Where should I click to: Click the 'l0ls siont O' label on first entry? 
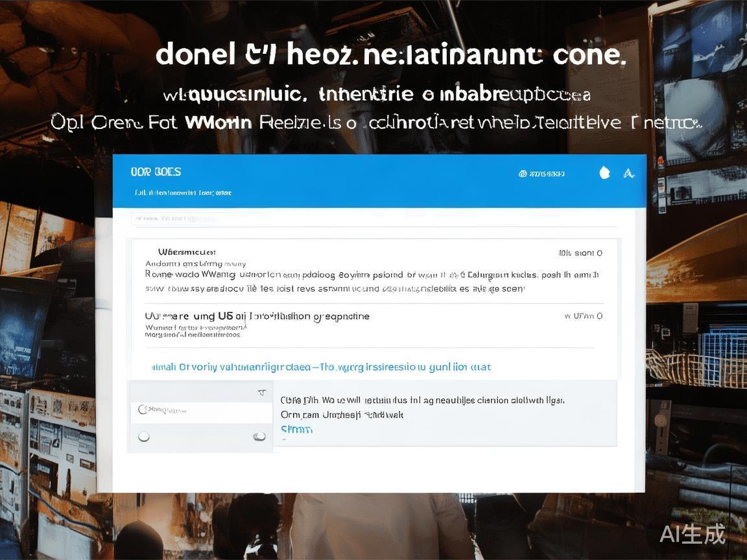pos(581,253)
